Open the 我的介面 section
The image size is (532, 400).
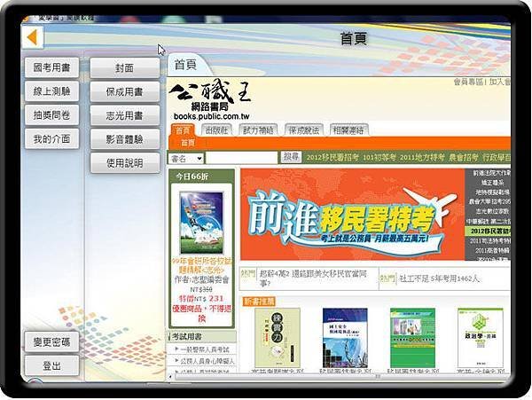point(51,138)
